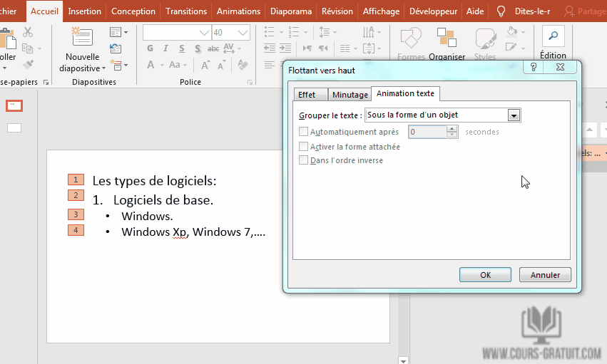Open the Grouper le texte dropdown
607x364 pixels.
point(514,115)
